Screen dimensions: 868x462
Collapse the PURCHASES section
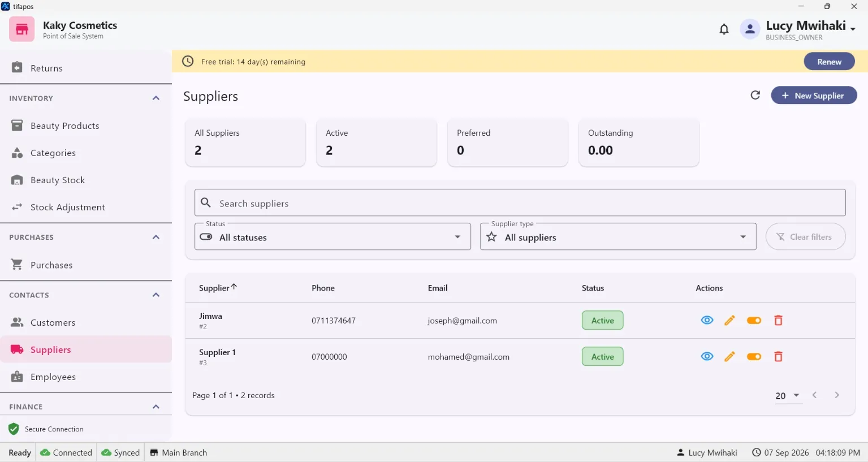156,238
